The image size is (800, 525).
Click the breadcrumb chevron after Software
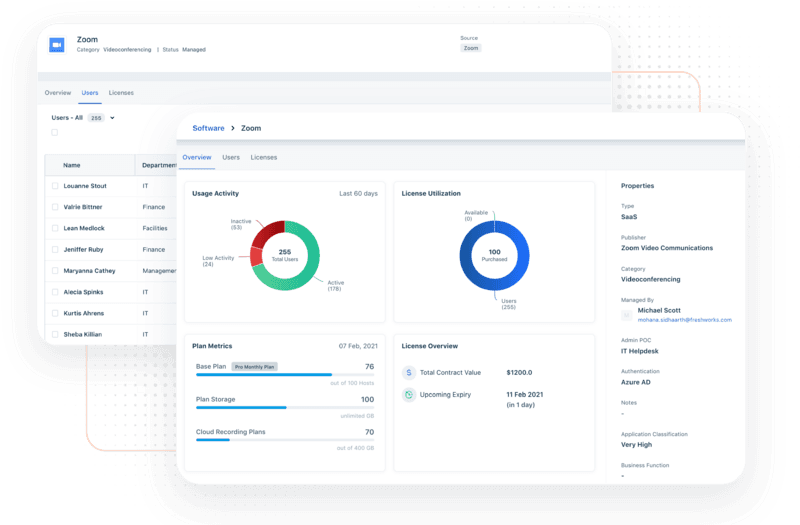pyautogui.click(x=233, y=128)
